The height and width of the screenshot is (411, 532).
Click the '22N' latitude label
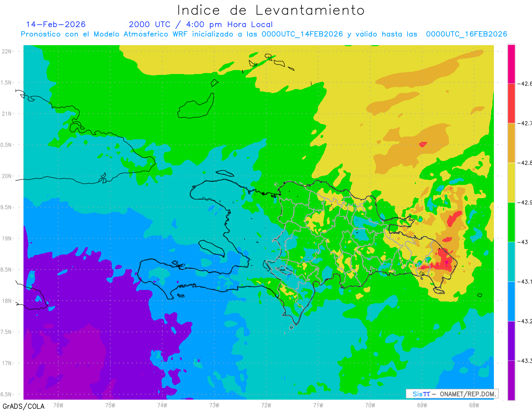(x=7, y=51)
